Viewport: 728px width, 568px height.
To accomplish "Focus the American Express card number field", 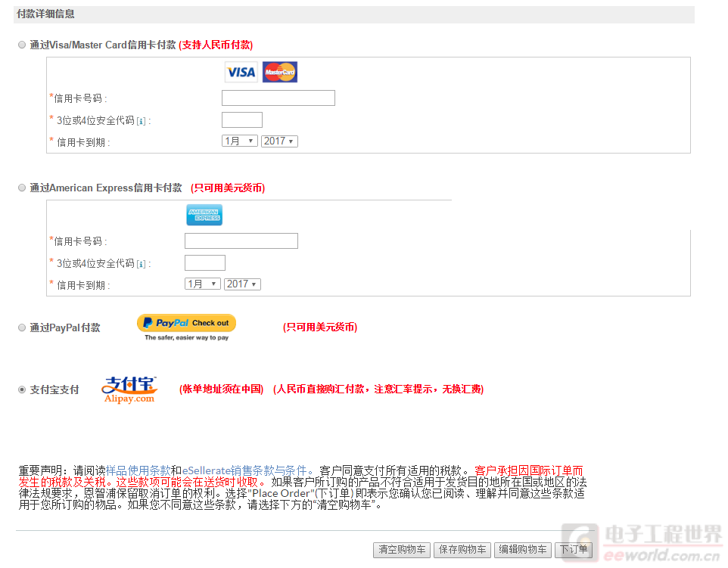I will 241,241.
